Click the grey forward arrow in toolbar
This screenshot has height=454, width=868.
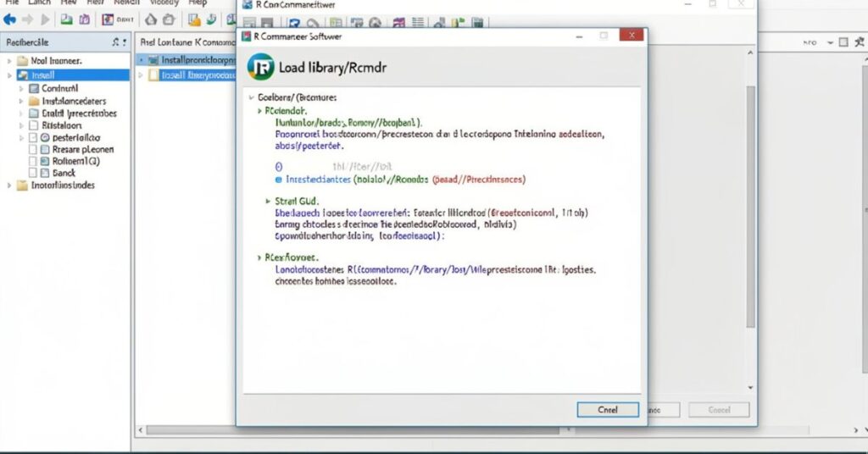28,20
